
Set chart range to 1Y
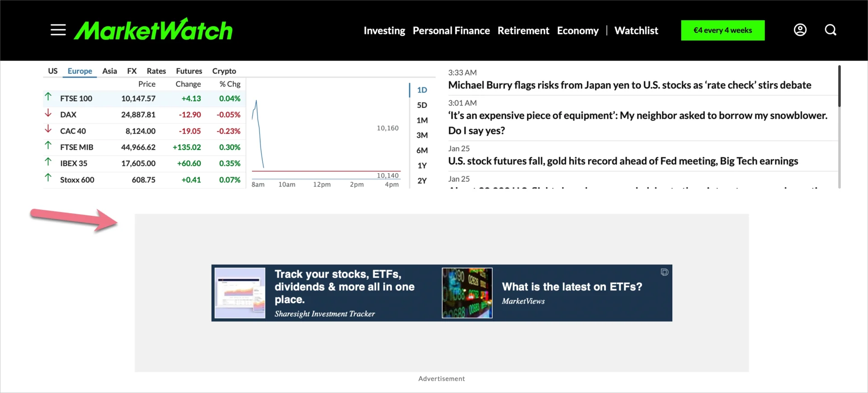[x=422, y=165]
